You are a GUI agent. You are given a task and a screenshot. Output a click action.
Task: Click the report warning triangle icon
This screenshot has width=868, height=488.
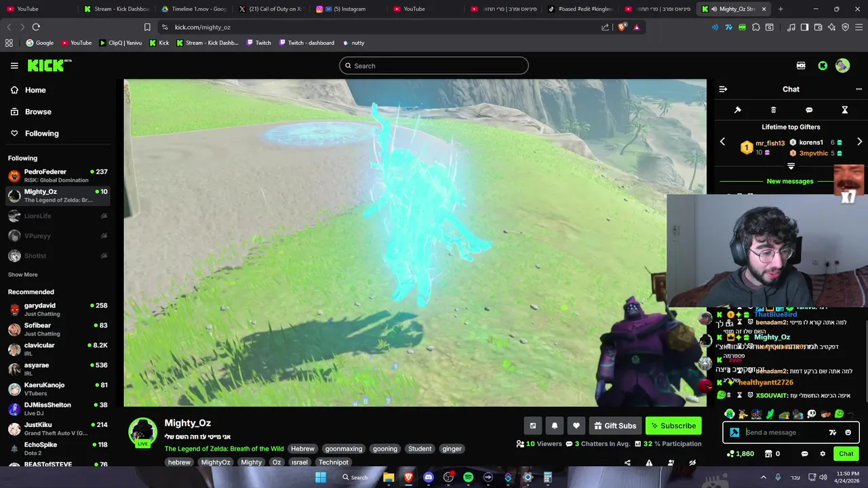click(649, 463)
